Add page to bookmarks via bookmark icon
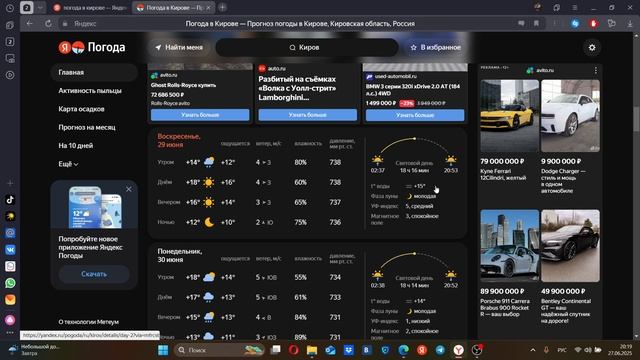Viewport: 640px width, 360px height. 536,24
